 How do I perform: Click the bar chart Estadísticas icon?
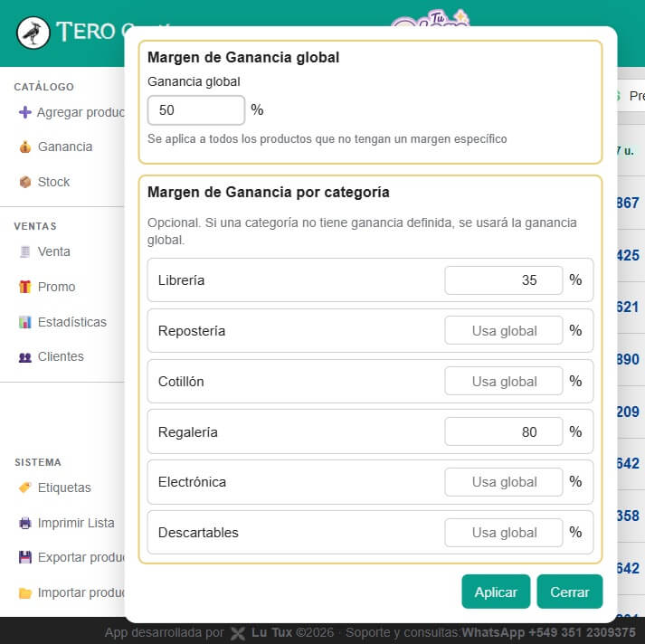pos(25,322)
